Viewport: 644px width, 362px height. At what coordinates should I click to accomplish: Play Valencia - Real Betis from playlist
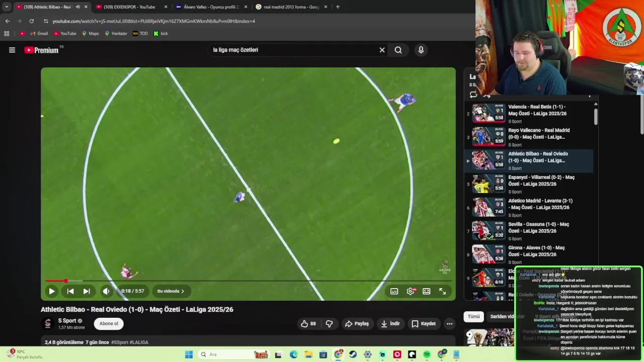[528, 113]
